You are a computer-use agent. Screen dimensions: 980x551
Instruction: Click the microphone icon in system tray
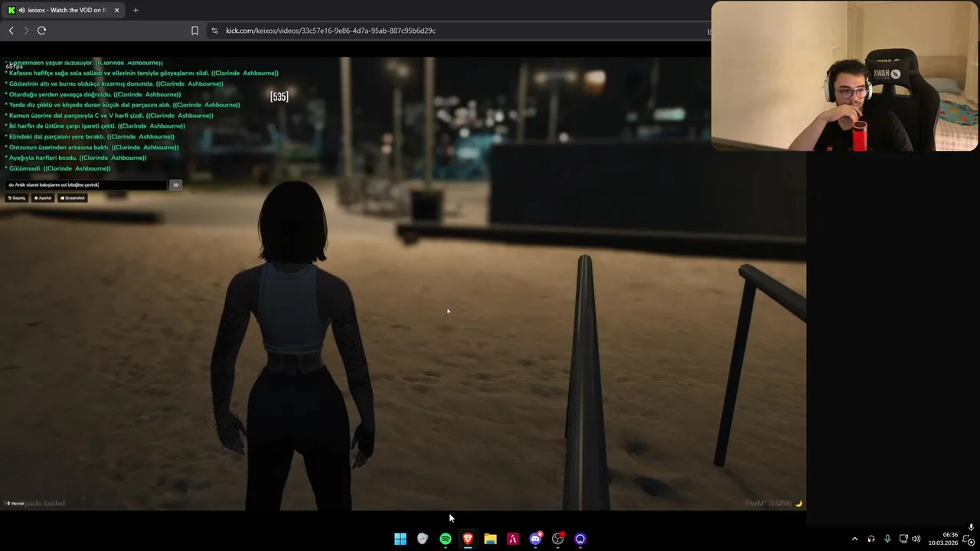point(887,539)
